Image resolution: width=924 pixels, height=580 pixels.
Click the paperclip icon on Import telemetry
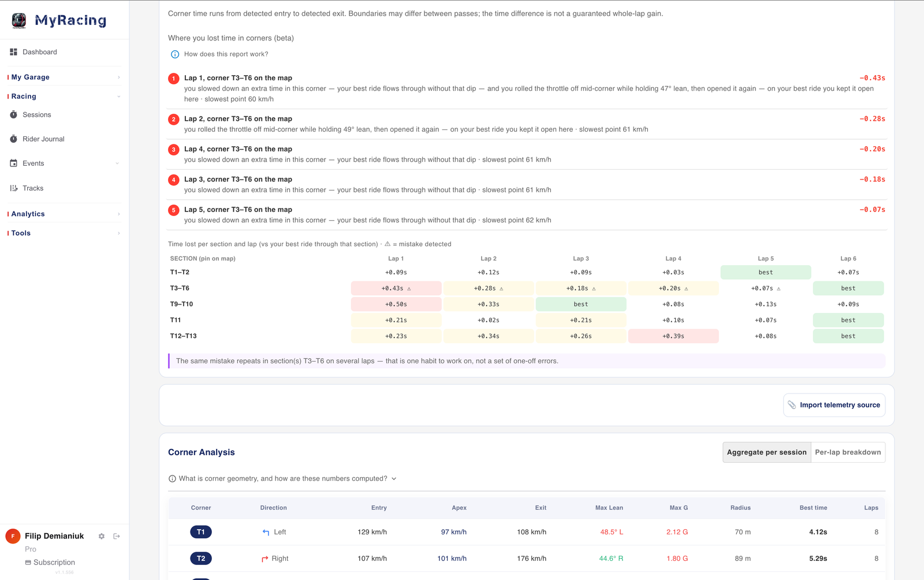pyautogui.click(x=792, y=405)
